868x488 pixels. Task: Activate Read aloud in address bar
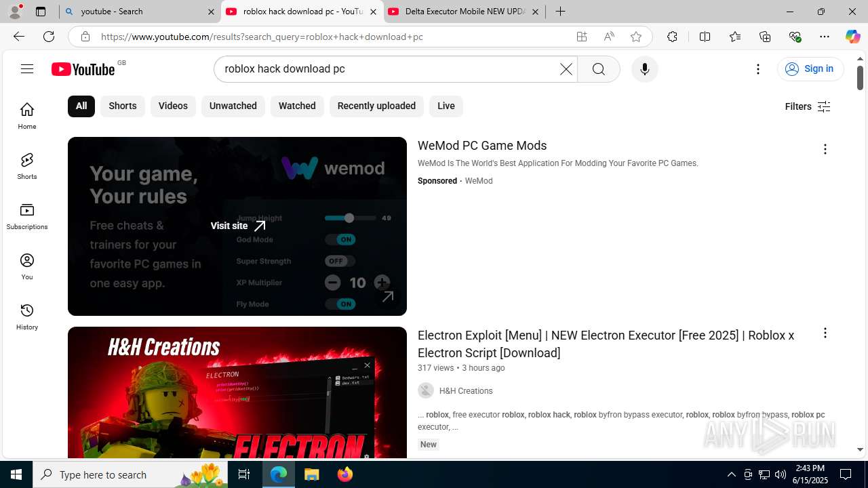coord(609,37)
